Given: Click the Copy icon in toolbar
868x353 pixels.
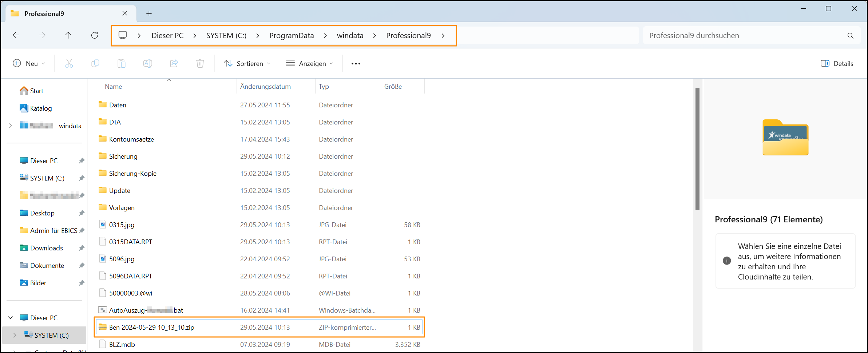Looking at the screenshot, I should coord(95,64).
